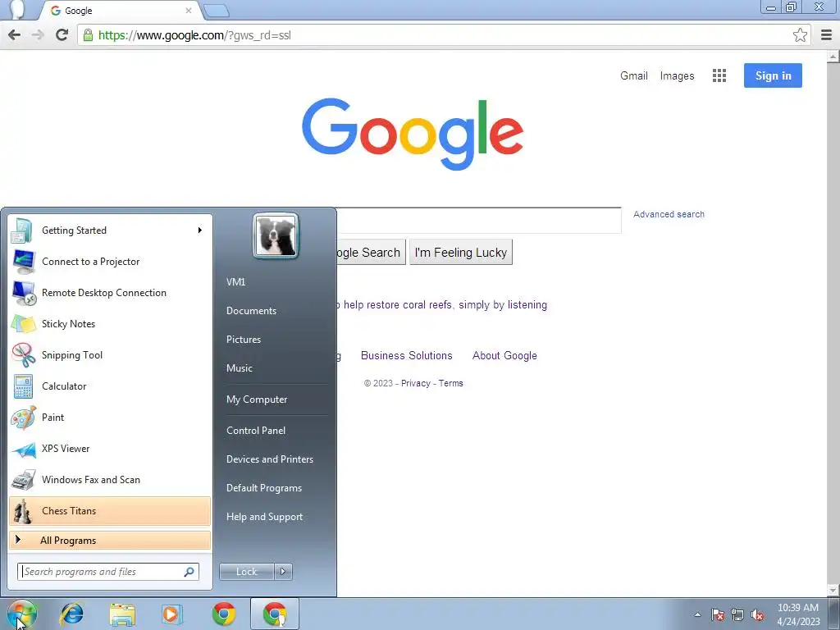Screen dimensions: 840x630
Task: Show hidden system tray icons
Action: 697,614
